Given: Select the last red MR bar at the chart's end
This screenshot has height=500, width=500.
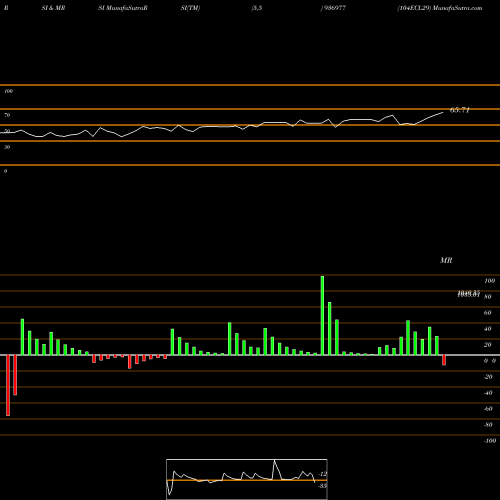Looking at the screenshot, I should click(444, 360).
